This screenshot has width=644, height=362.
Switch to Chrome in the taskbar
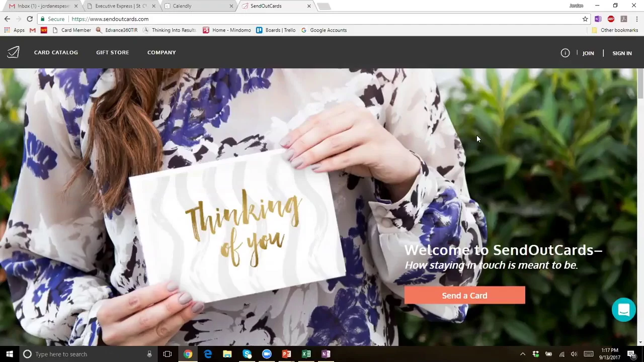(188, 354)
